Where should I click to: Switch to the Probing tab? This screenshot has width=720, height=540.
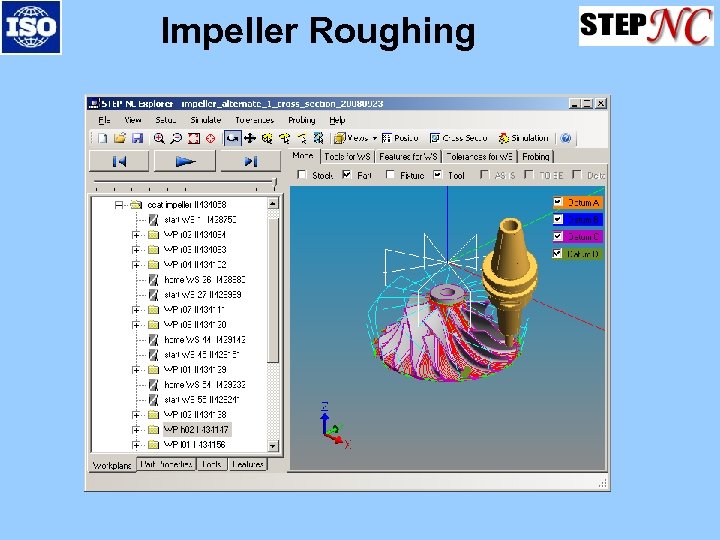click(x=536, y=157)
